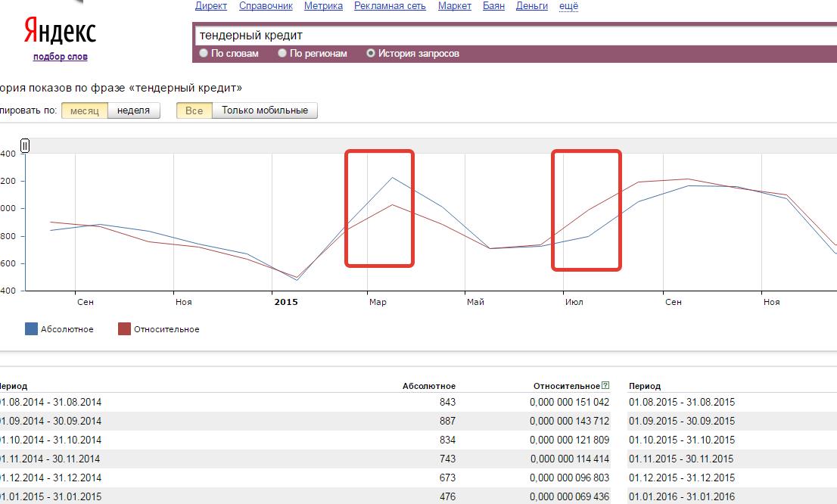This screenshot has height=504, width=837.
Task: Click the Мар label on chart axis
Action: pyautogui.click(x=378, y=302)
